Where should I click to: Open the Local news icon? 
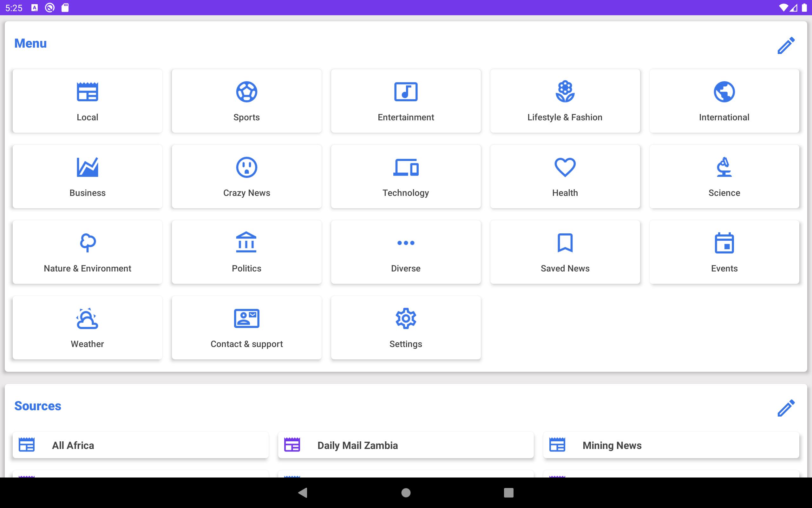tap(87, 92)
